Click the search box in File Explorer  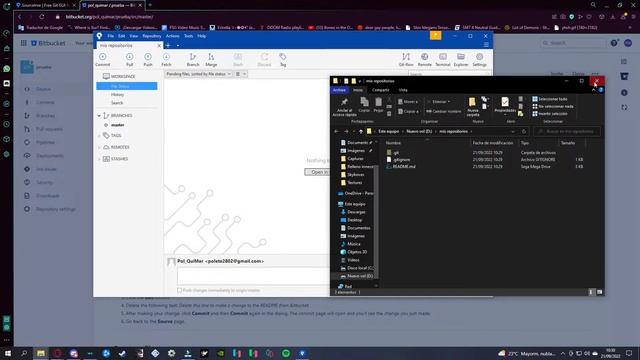coord(567,131)
